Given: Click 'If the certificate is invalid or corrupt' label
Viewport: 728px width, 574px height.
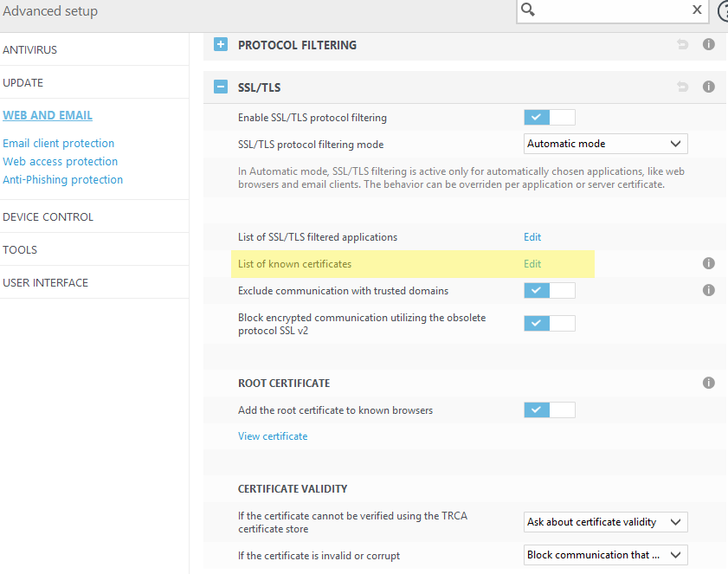Looking at the screenshot, I should pos(319,556).
